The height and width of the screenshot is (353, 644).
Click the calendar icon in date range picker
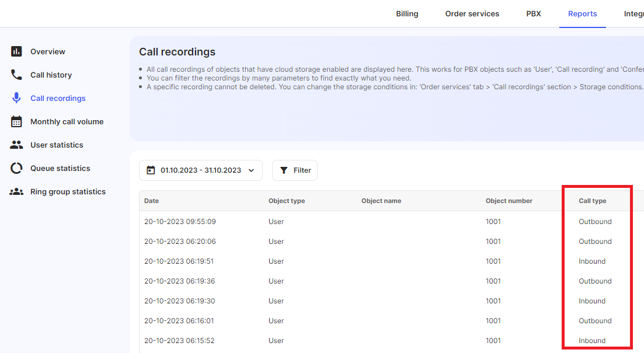pos(151,170)
